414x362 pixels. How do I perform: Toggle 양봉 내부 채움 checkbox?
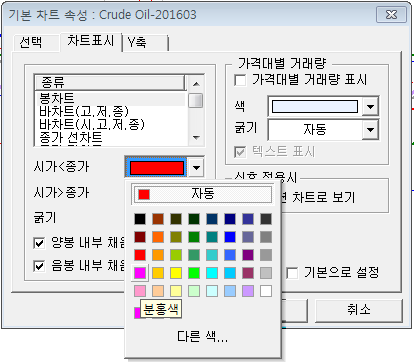(39, 243)
